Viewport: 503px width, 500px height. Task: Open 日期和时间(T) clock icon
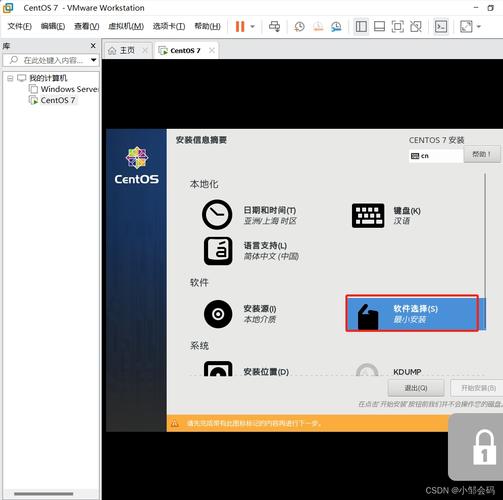[217, 215]
